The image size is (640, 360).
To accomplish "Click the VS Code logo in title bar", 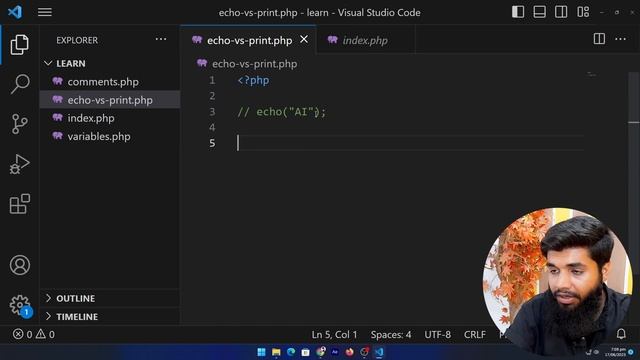I will pyautogui.click(x=15, y=12).
